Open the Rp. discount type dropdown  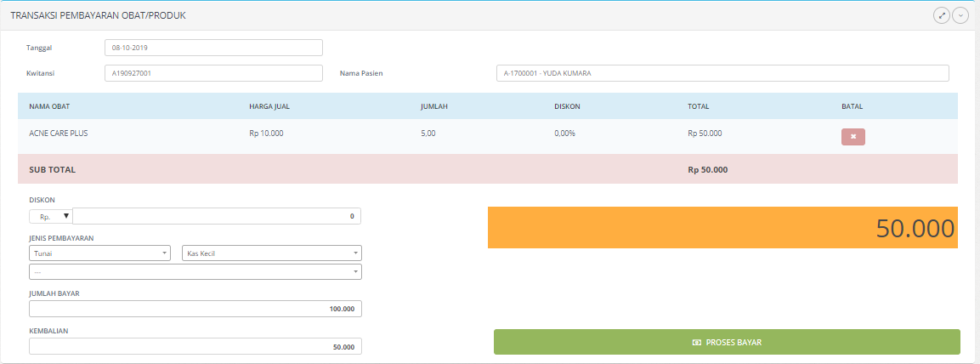(51, 216)
